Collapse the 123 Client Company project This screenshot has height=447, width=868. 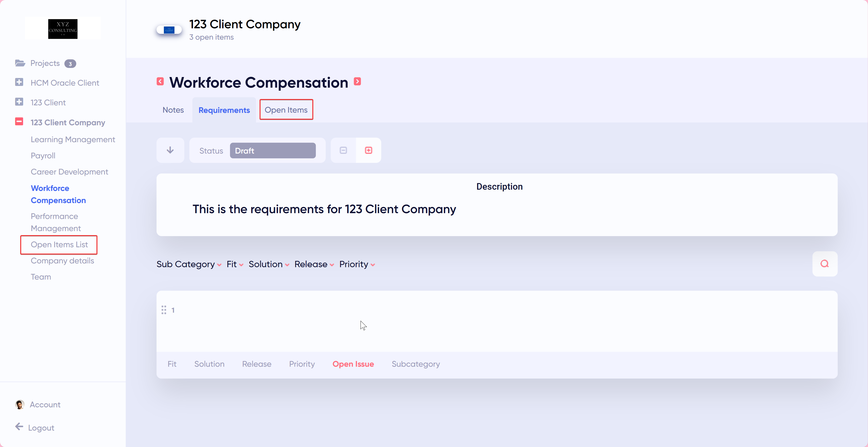19,122
